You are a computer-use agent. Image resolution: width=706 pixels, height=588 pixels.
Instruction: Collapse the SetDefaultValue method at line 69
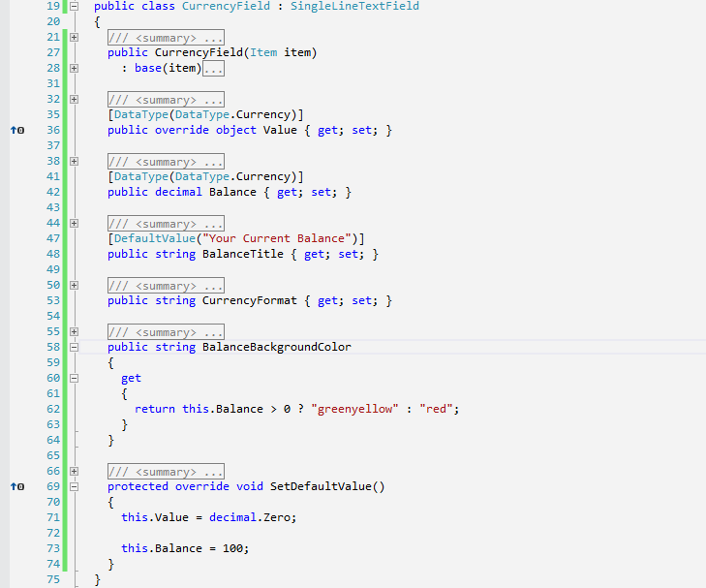click(x=75, y=486)
